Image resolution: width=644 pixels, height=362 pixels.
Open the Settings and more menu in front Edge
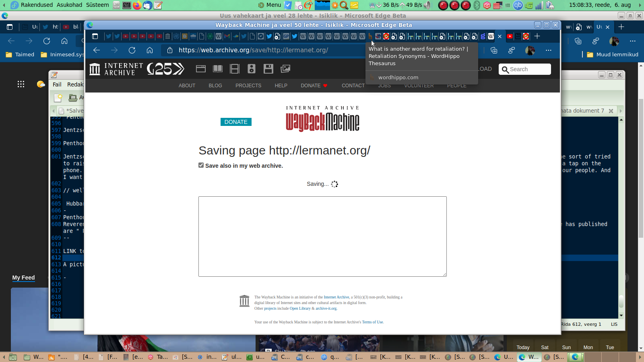coord(549,50)
